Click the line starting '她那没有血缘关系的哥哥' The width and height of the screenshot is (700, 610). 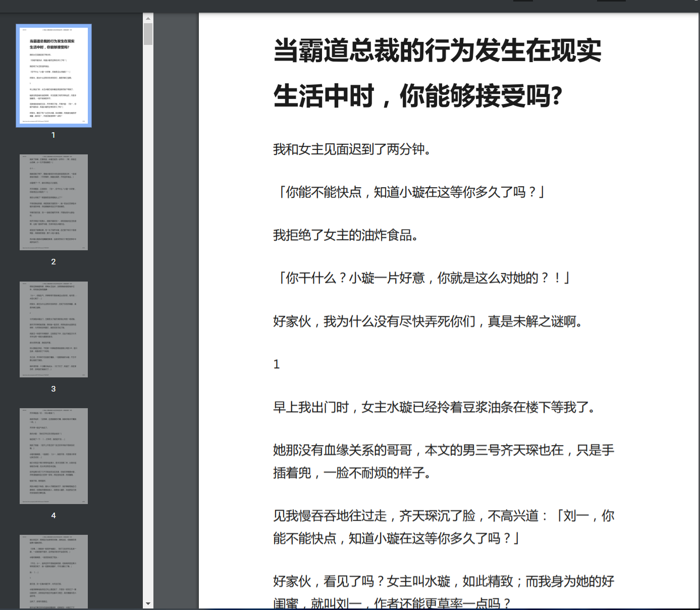point(444,450)
